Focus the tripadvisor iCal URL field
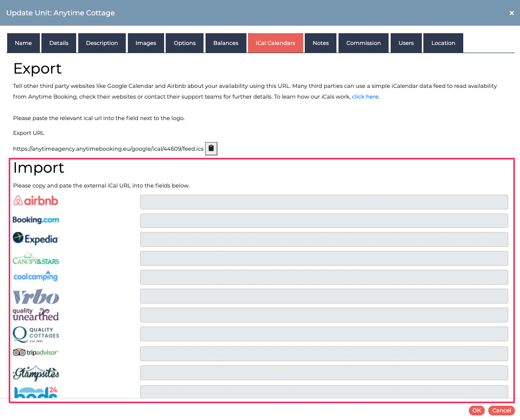The width and height of the screenshot is (520, 420). click(x=324, y=354)
